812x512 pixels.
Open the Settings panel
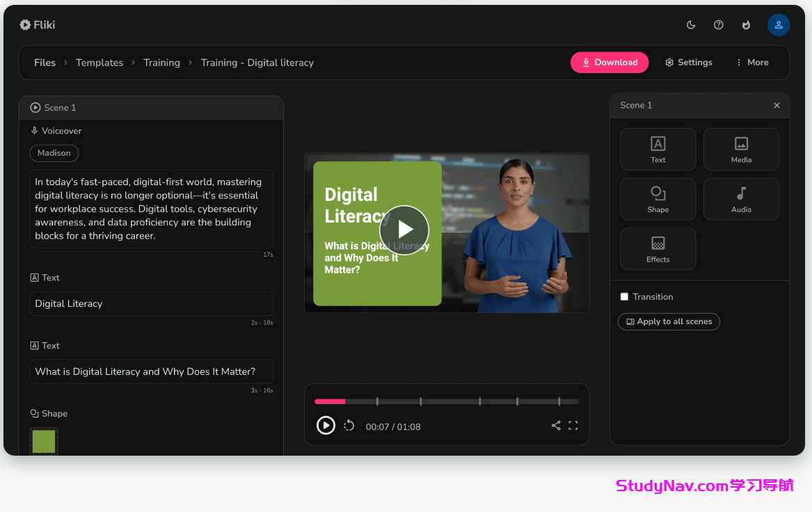point(688,63)
